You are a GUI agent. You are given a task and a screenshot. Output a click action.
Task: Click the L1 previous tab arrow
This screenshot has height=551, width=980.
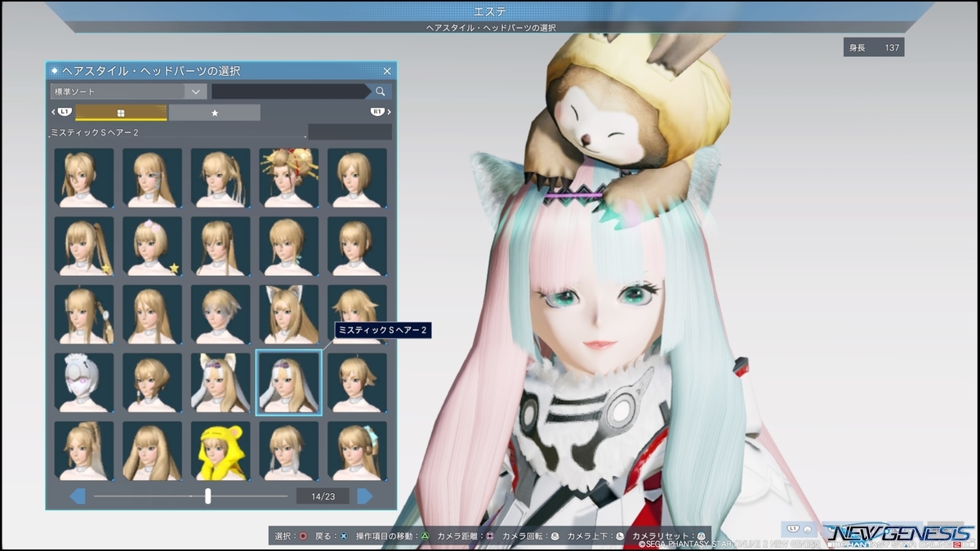tap(62, 112)
